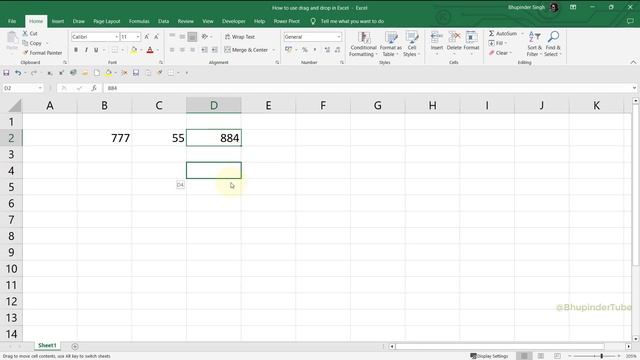Expand Format as Table gallery
This screenshot has width=640, height=360.
click(x=391, y=44)
